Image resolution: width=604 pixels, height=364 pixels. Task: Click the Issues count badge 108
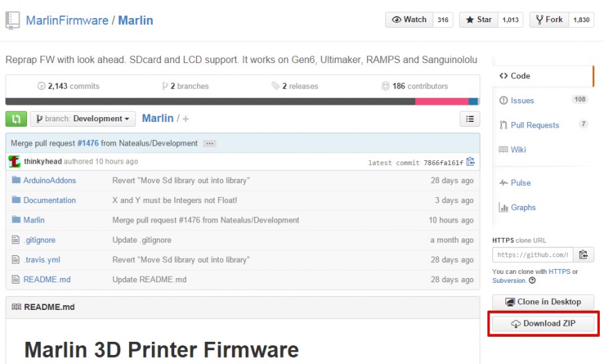coord(580,99)
